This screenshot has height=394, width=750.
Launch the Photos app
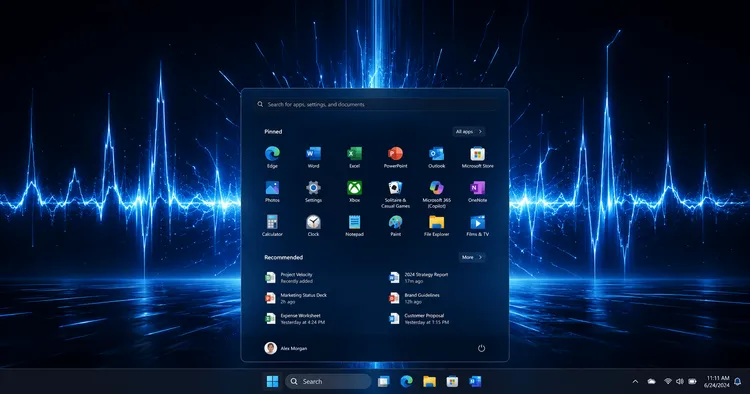click(272, 192)
